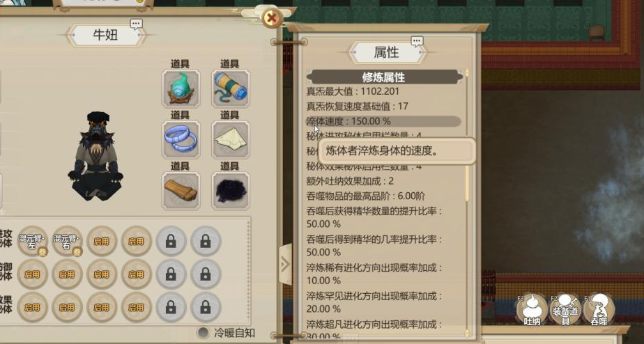Open the 装备道具 equip items icon
The image size is (644, 344).
click(x=565, y=310)
